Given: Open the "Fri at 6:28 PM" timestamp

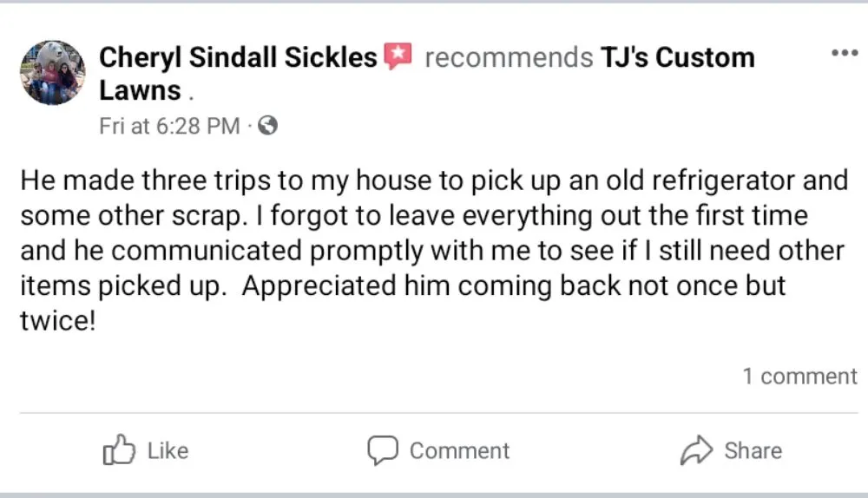Looking at the screenshot, I should tap(169, 127).
